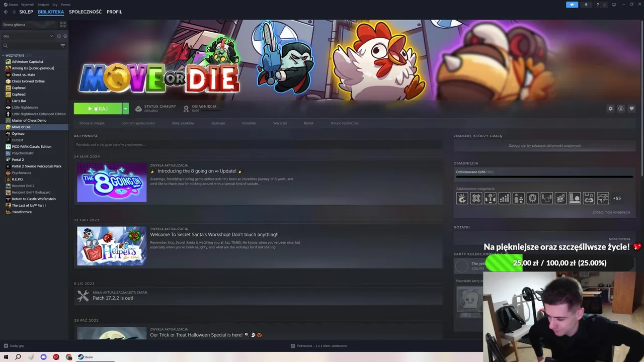The image size is (644, 362).
Task: Launch Move or Die with GRAJ
Action: pos(98,109)
